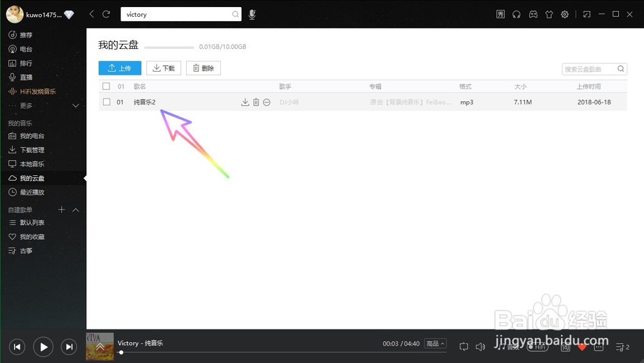The height and width of the screenshot is (363, 644).
Task: Go back with the left arrow
Action: tap(91, 14)
